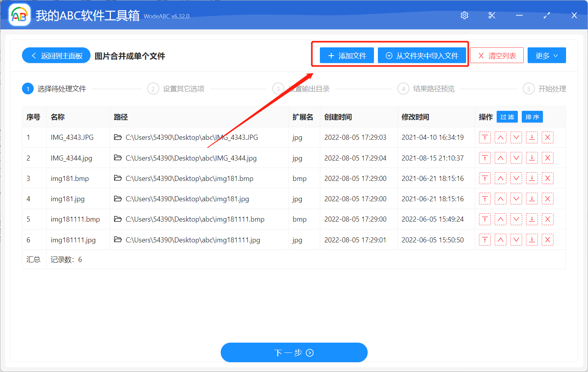Open settings via the gear icon
Screen dimensions: 588x372
point(464,15)
